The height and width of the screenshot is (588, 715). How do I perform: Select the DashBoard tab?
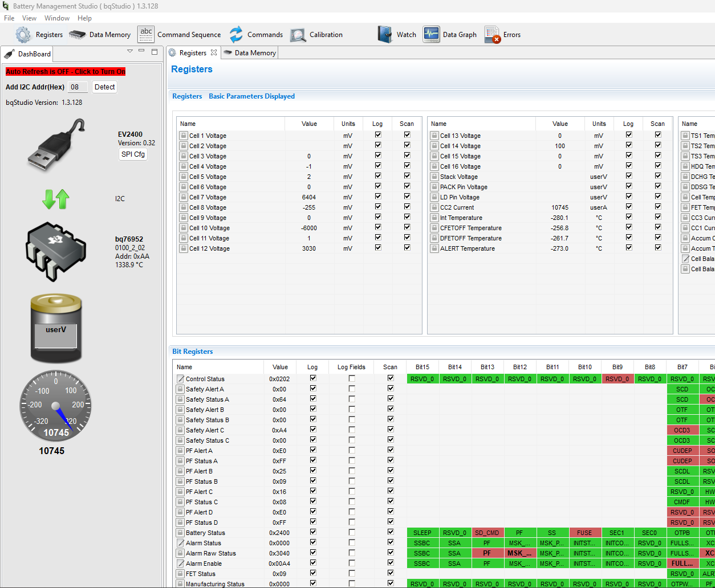pos(28,54)
